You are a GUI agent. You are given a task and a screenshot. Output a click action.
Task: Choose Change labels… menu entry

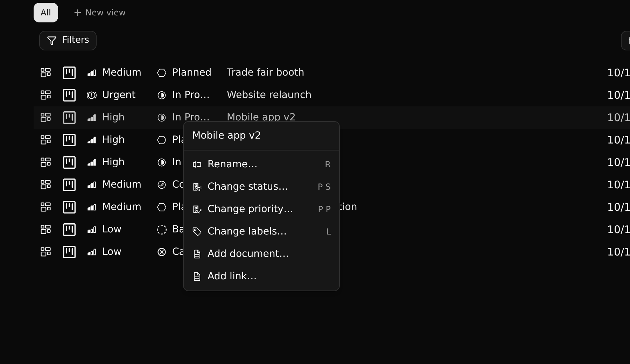coord(261,231)
